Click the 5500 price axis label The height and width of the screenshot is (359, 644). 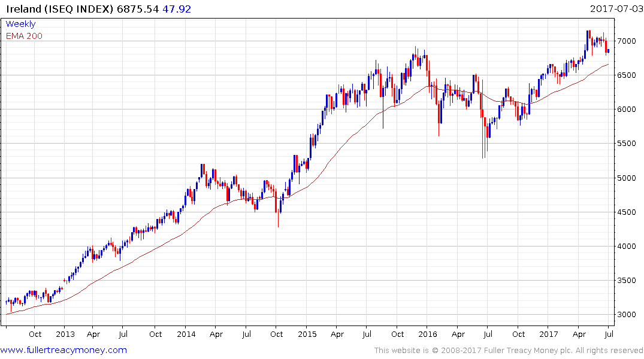point(627,144)
